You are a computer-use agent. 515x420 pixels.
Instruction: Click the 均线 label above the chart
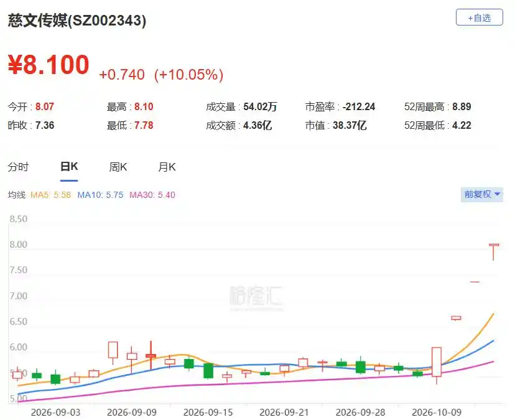(x=17, y=195)
